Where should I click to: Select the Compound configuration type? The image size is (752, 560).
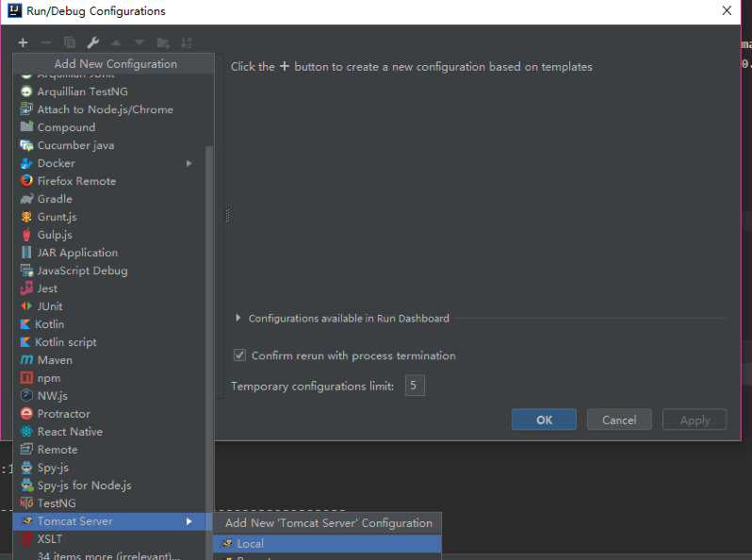tap(109, 127)
